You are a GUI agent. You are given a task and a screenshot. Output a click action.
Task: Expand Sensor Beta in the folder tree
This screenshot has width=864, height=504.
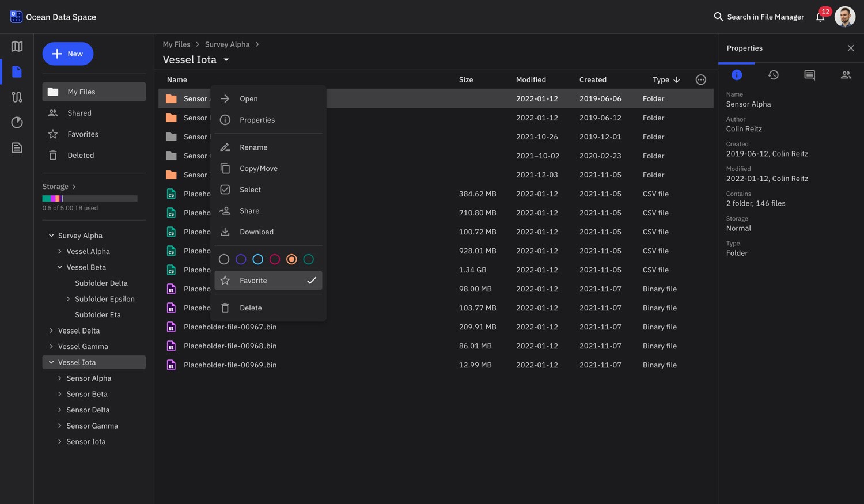point(59,394)
